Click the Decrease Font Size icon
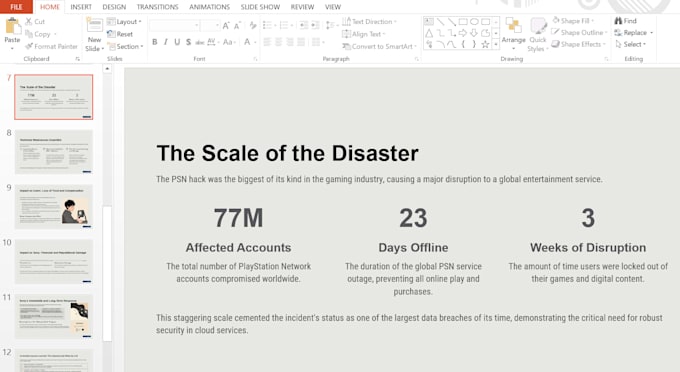This screenshot has width=680, height=372. point(237,26)
